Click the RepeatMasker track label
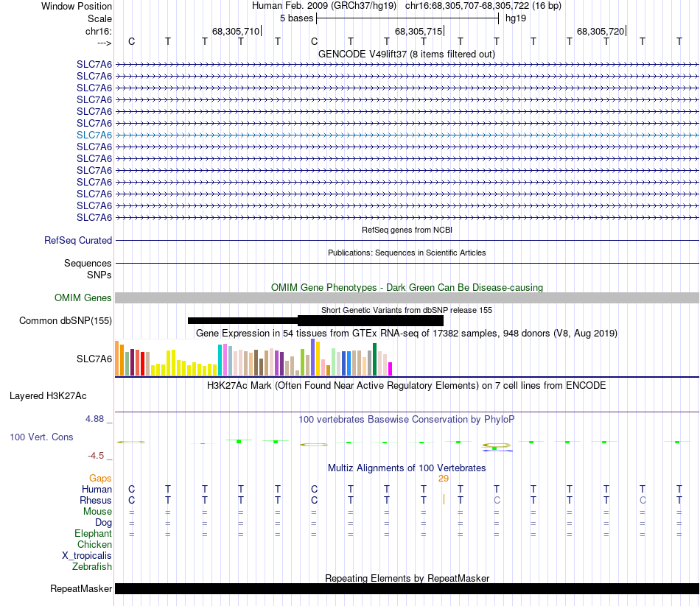The height and width of the screenshot is (606, 700). (x=81, y=588)
